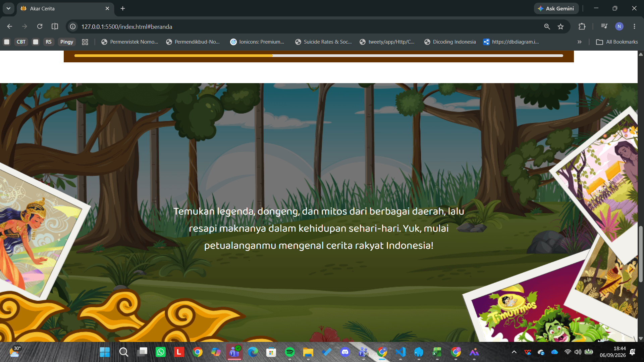Open the Permendikbud-No... bookmark
The height and width of the screenshot is (362, 644).
click(x=193, y=42)
